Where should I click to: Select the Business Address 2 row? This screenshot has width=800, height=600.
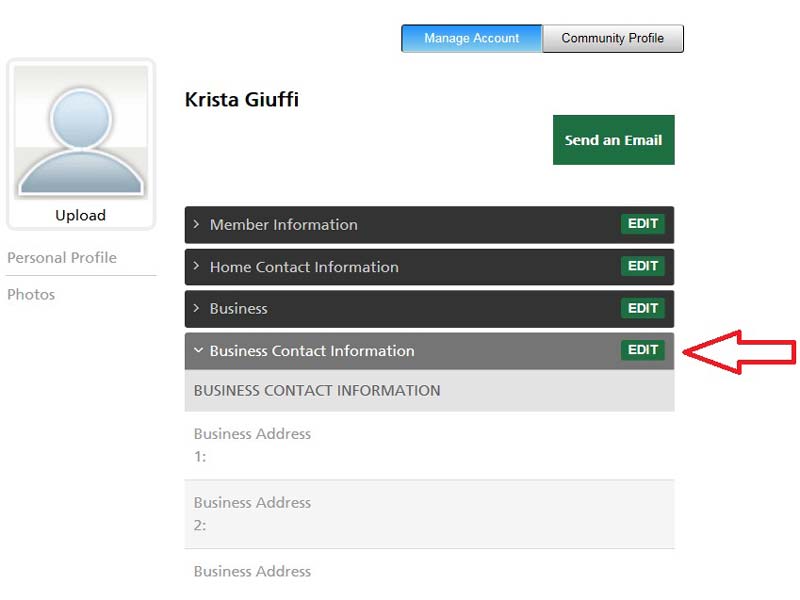coord(429,514)
